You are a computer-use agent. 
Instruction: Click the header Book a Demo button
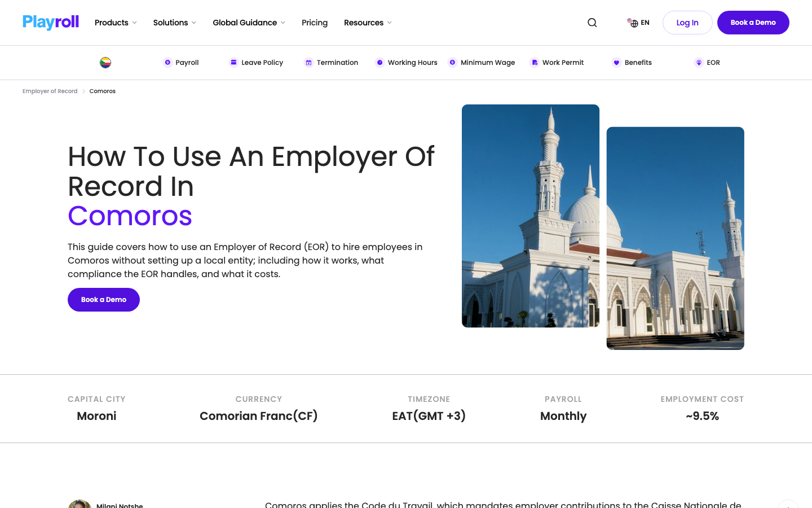pos(753,23)
